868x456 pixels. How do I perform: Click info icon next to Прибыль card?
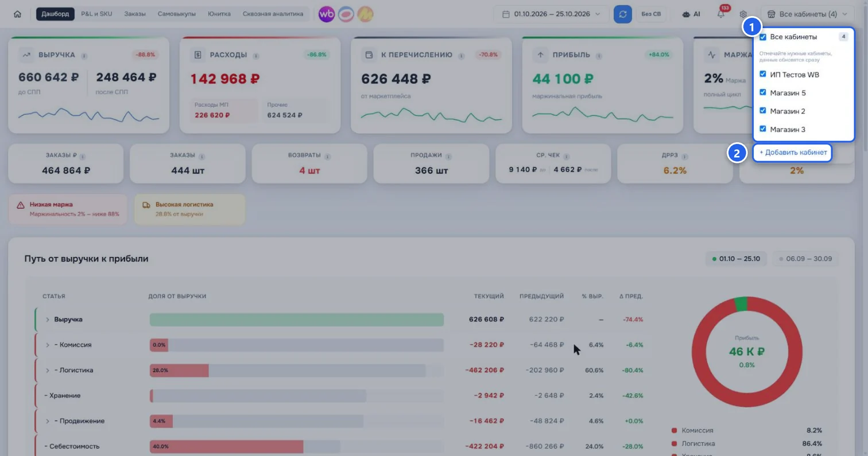[x=599, y=56]
